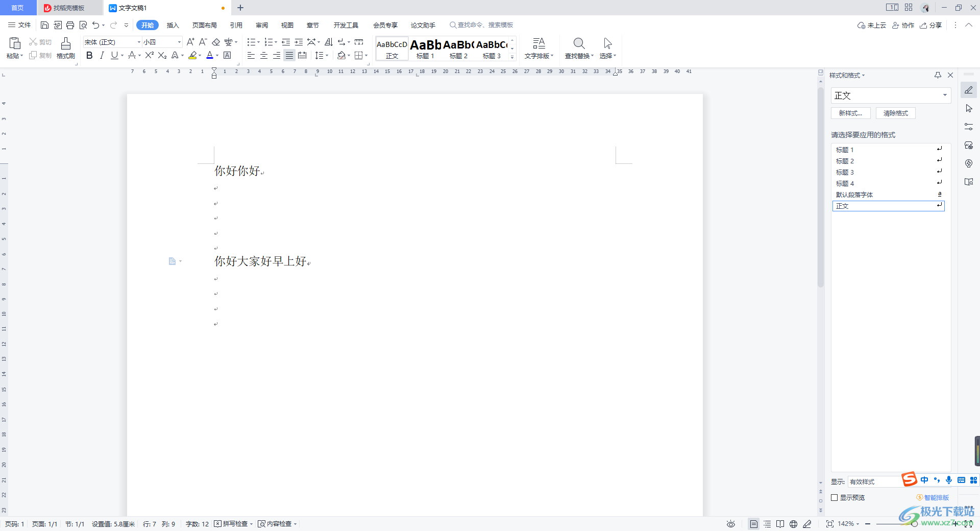Open the 找稻壳模板 tab

click(x=69, y=8)
